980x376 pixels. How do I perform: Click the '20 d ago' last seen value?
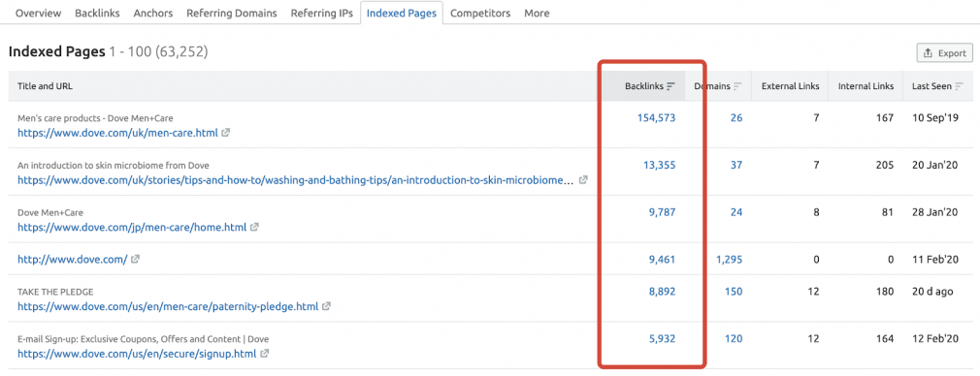click(x=932, y=291)
